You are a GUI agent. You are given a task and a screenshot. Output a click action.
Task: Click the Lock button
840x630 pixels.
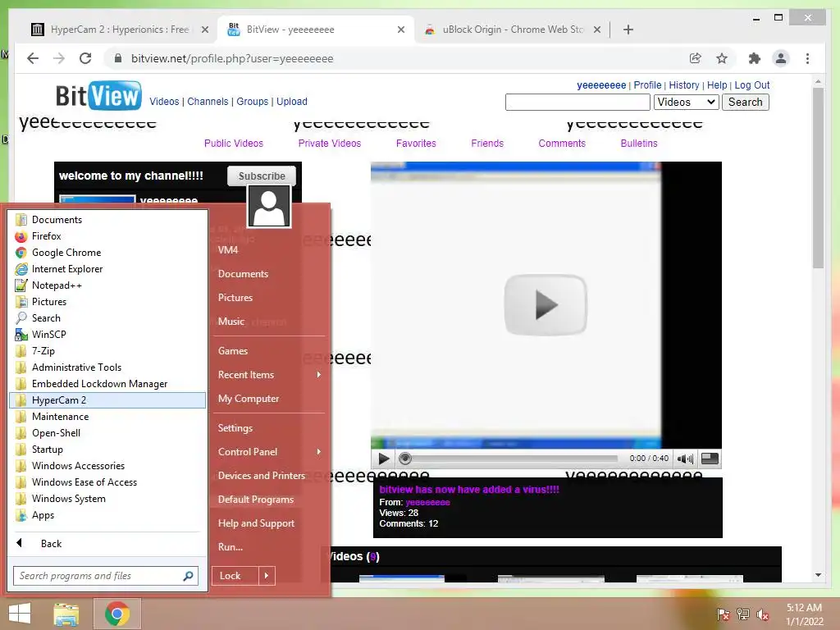235,576
